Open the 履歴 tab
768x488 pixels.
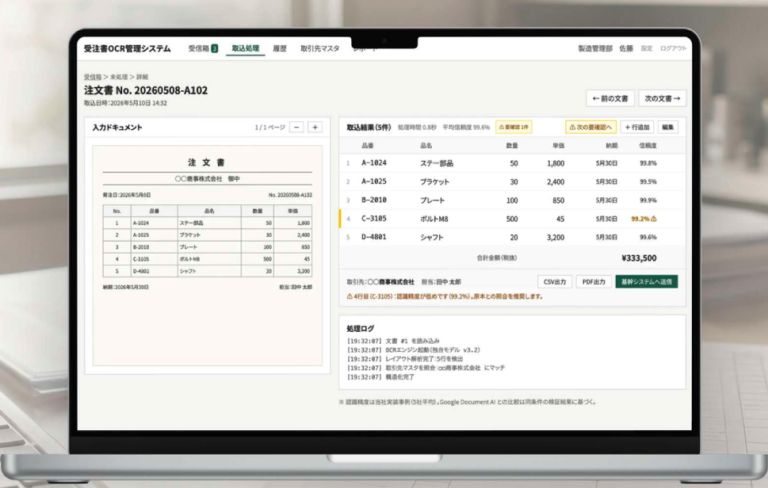click(280, 49)
